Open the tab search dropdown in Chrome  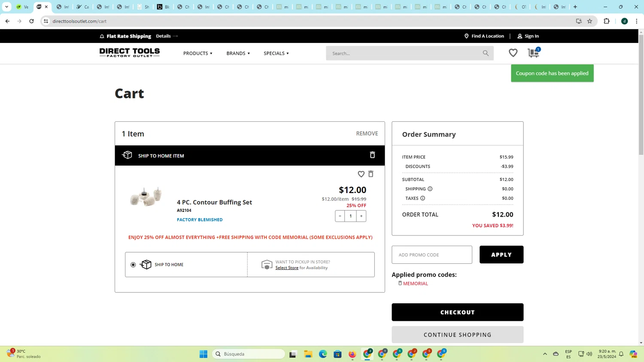click(6, 7)
